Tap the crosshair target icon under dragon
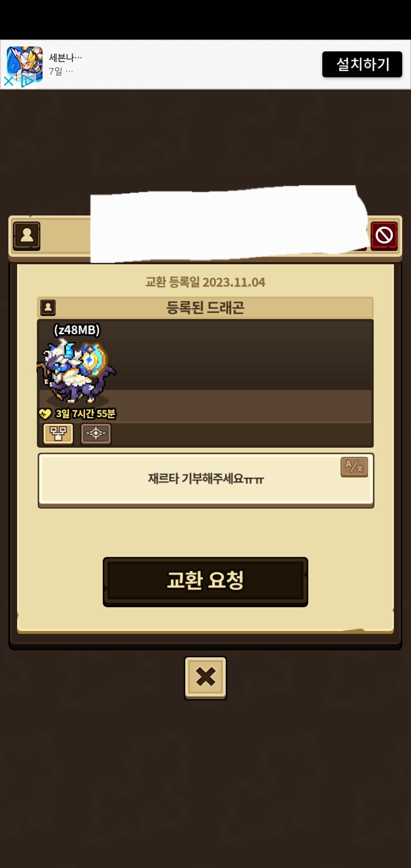411x868 pixels. [x=96, y=433]
